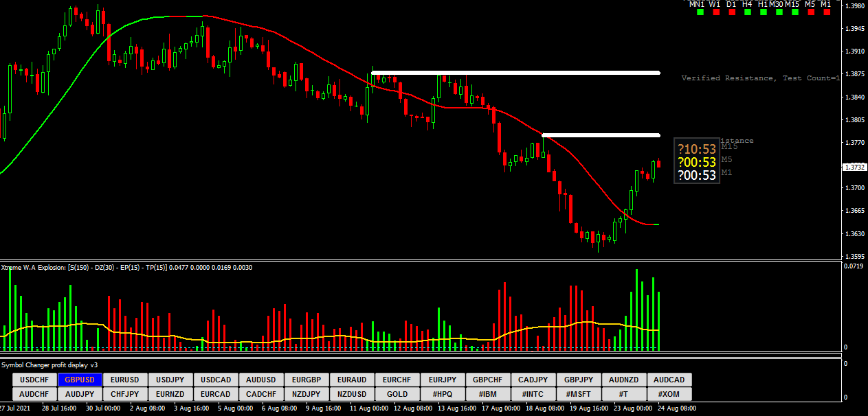
Task: Switch chart to USDCHF symbol
Action: tap(34, 380)
